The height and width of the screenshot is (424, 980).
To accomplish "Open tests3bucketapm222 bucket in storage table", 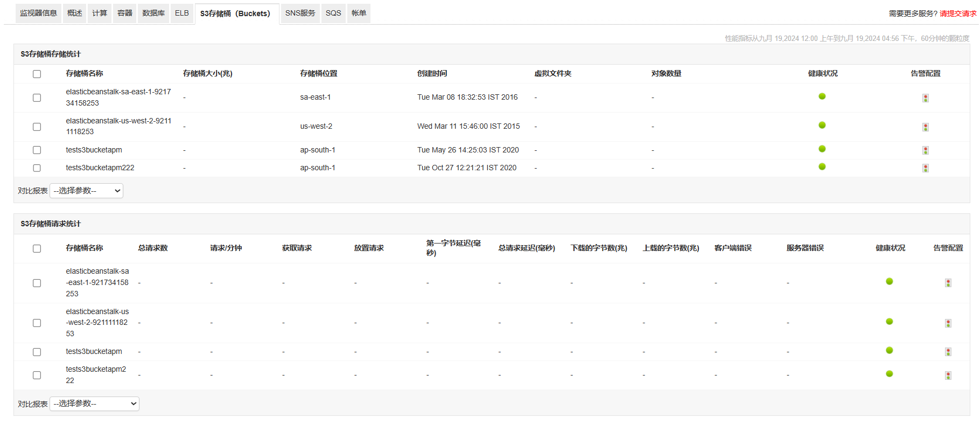I will coord(100,168).
